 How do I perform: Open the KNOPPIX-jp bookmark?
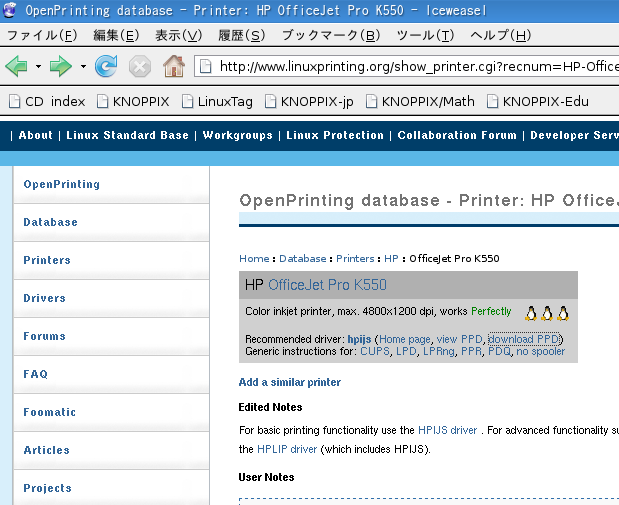(x=309, y=101)
